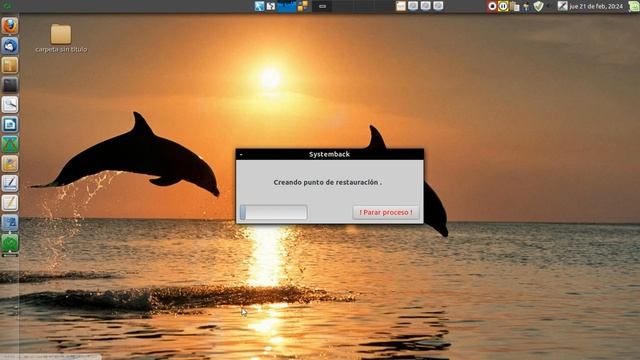The width and height of the screenshot is (640, 360).
Task: Click the Systemback progress bar
Action: point(273,212)
